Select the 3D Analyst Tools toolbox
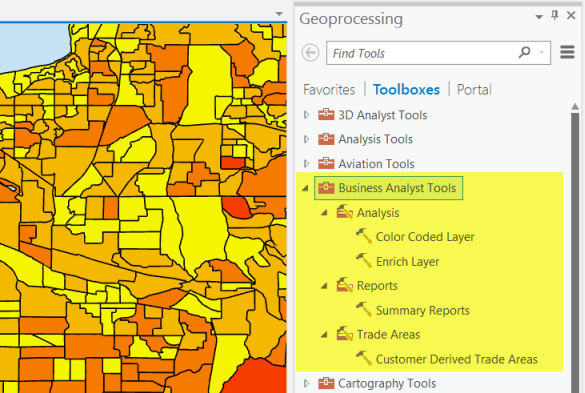 pyautogui.click(x=382, y=115)
